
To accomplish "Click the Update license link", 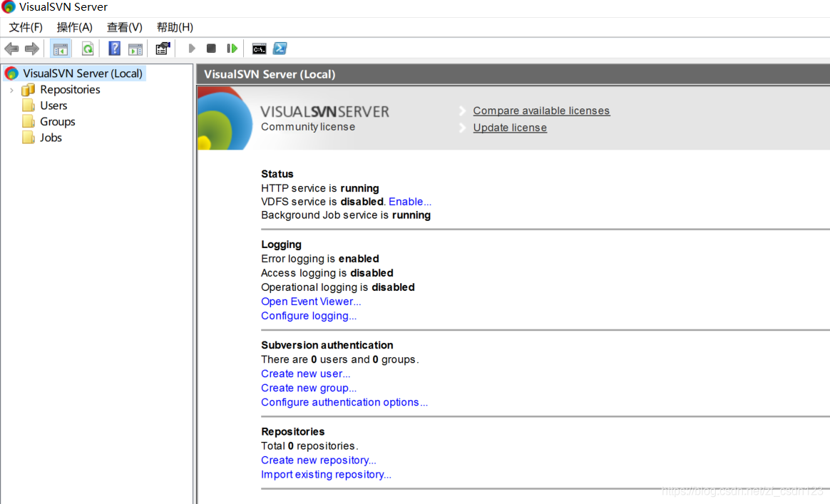I will point(510,128).
